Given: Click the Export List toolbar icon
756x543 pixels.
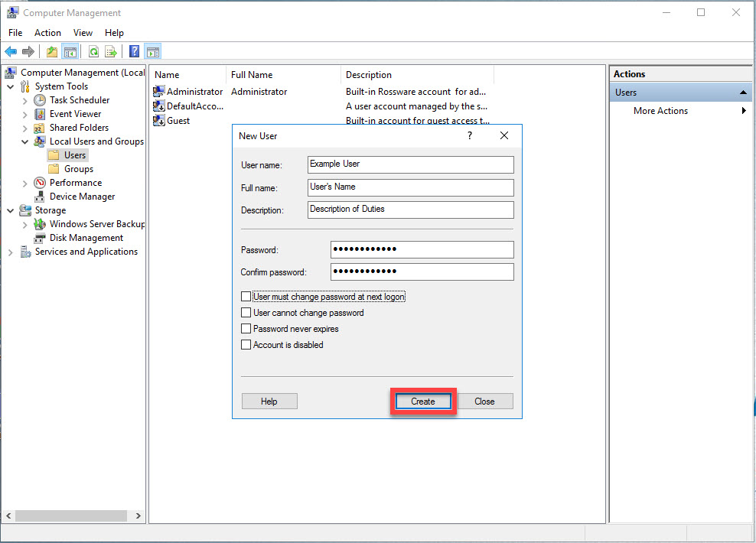Looking at the screenshot, I should pos(111,52).
